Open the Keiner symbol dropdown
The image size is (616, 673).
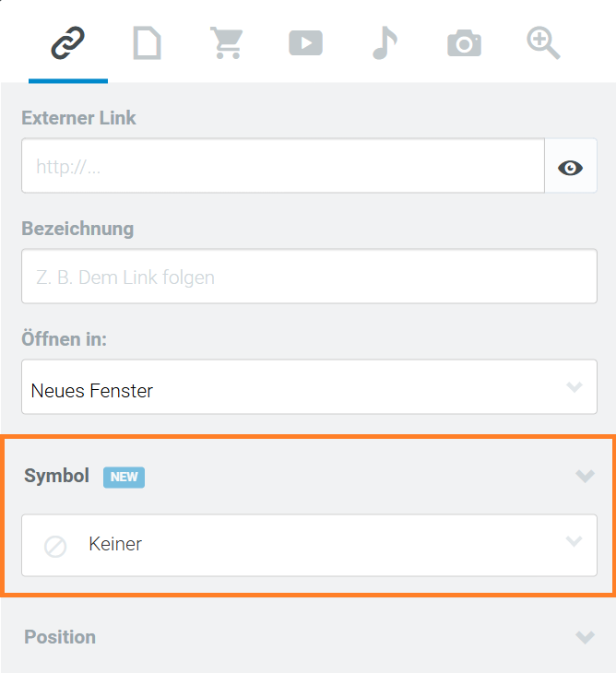point(309,545)
